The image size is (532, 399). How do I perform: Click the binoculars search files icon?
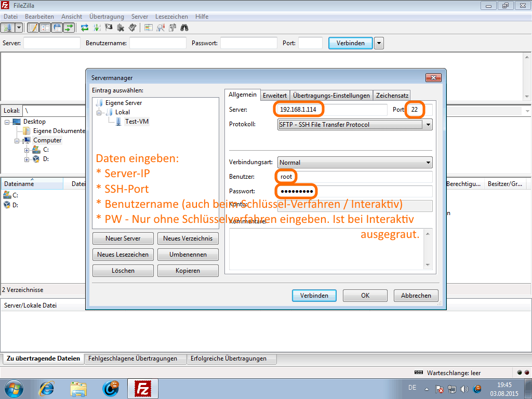coord(184,28)
